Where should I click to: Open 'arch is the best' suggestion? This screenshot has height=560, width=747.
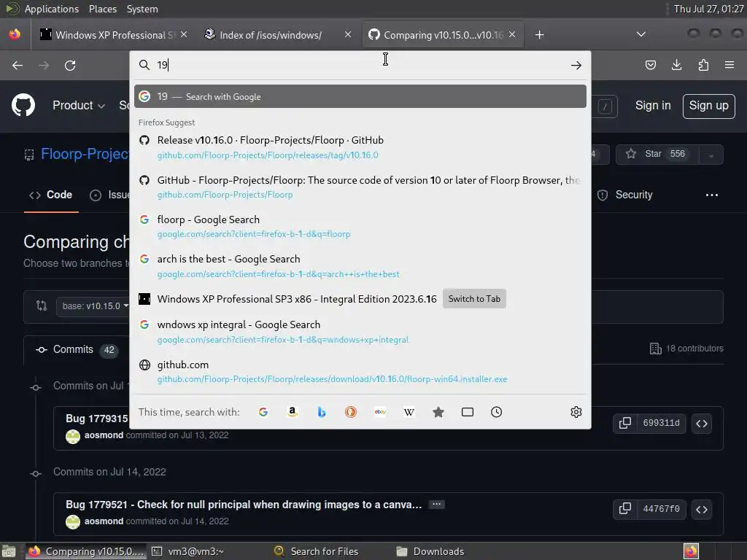[x=360, y=265]
